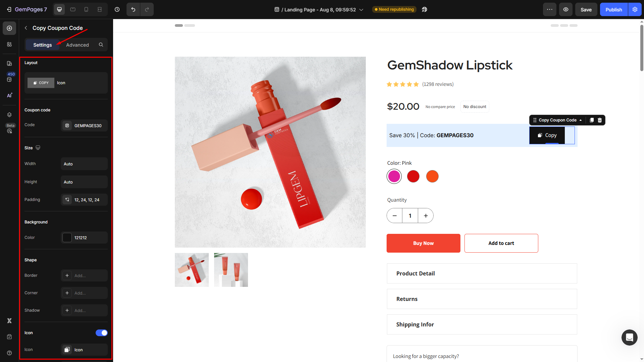Search settings with the magnifier icon
The height and width of the screenshot is (362, 644).
pos(101,45)
